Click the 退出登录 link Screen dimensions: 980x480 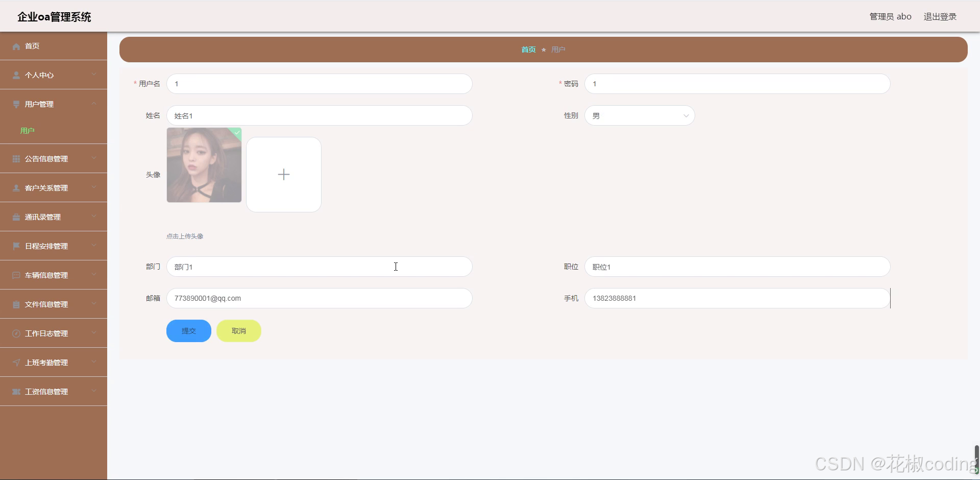(940, 17)
